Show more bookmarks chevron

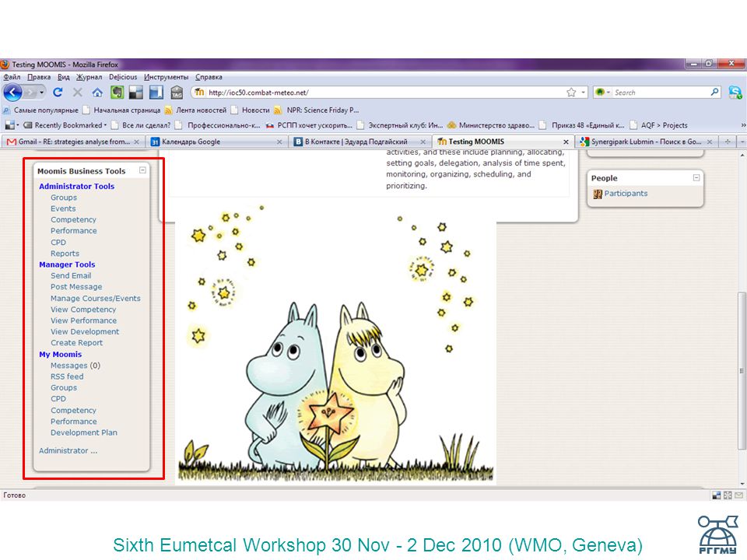click(742, 125)
